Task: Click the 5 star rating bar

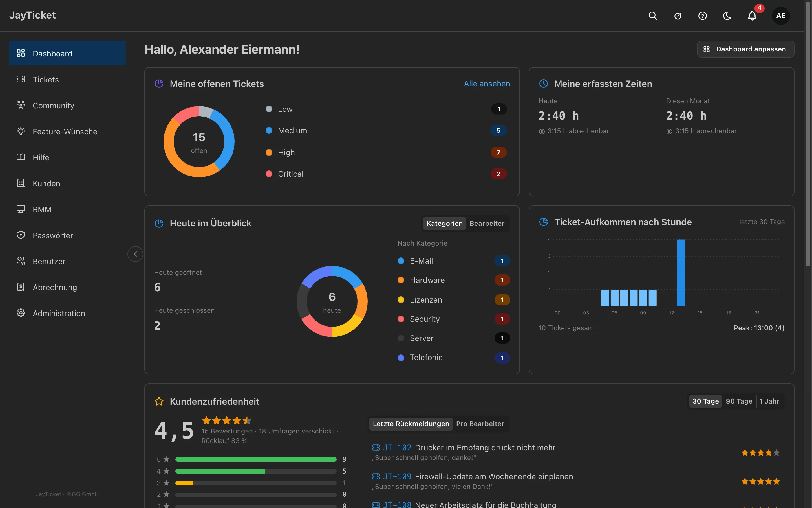Action: coord(256,459)
